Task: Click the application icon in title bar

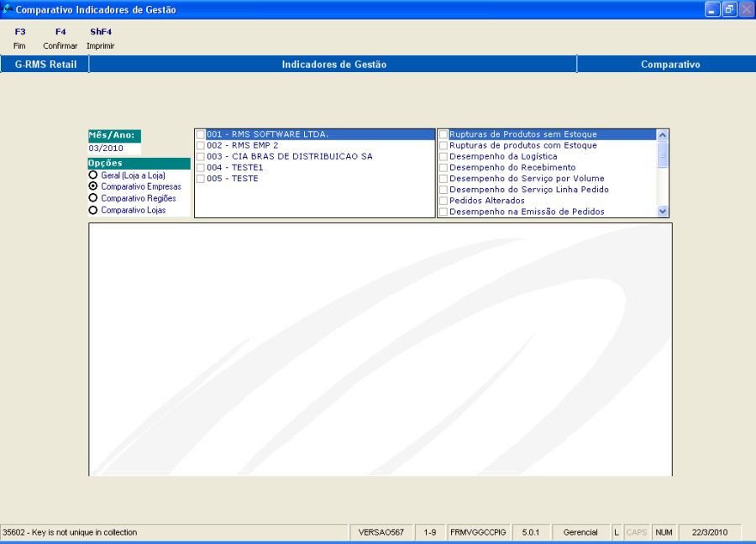Action: click(7, 9)
